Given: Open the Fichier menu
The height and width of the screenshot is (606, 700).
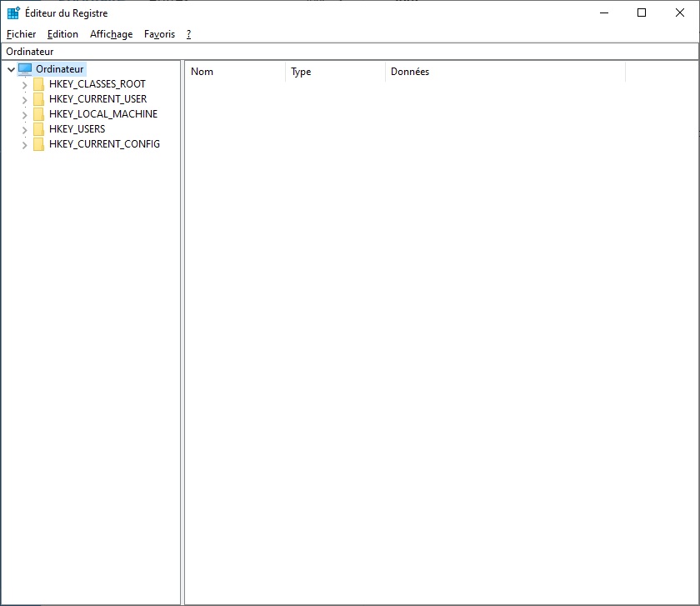Looking at the screenshot, I should 21,34.
